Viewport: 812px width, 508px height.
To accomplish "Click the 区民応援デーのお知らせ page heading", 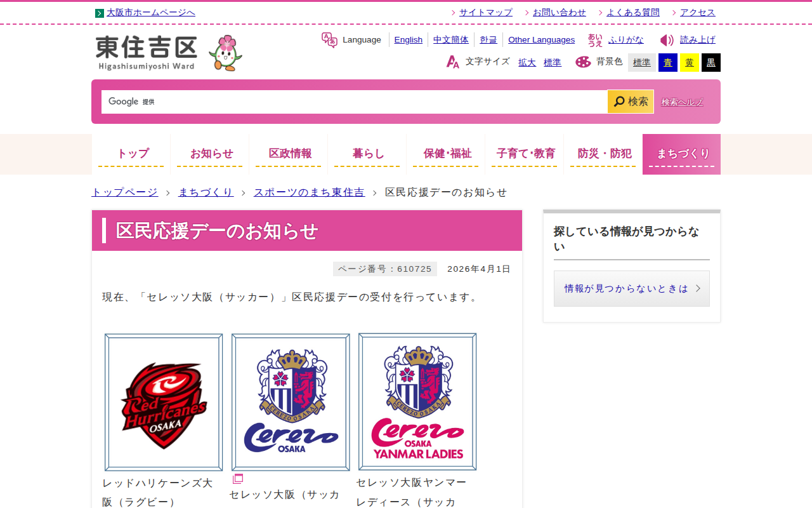I will [217, 231].
